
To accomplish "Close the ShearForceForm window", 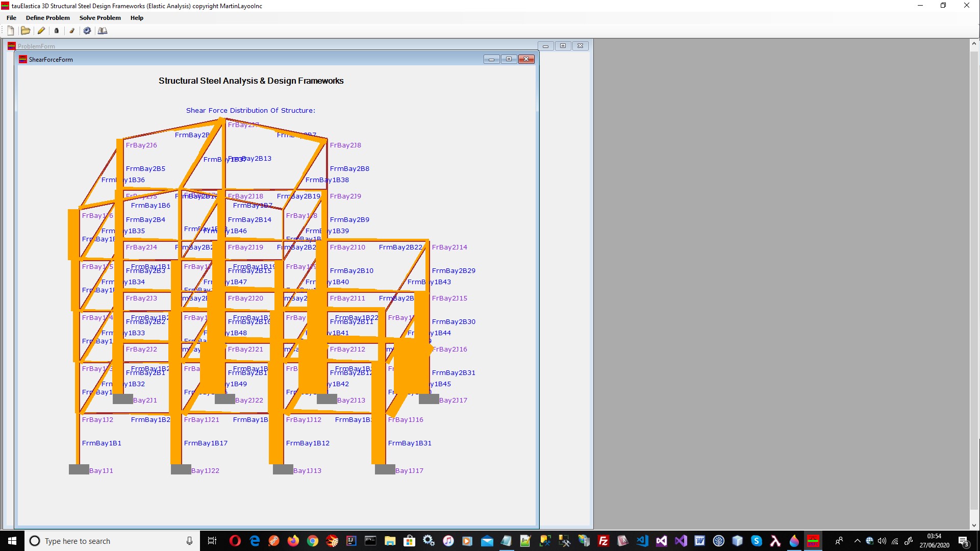I will 526,59.
